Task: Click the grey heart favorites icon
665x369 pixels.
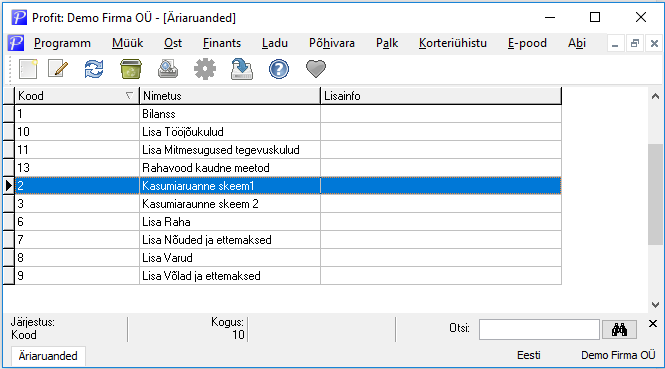Action: (x=316, y=69)
